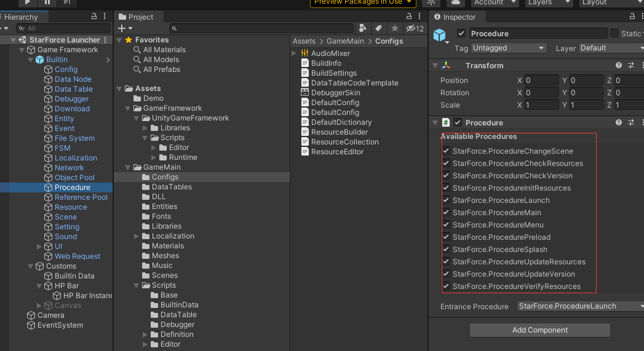The width and height of the screenshot is (644, 351).
Task: Lock the Project panel
Action: click(x=408, y=17)
